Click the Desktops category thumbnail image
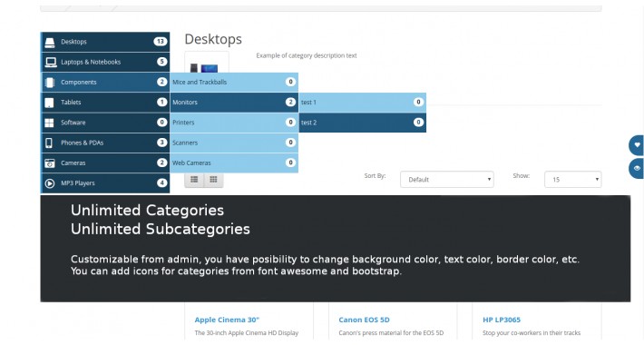This screenshot has height=345, width=644. point(207,63)
